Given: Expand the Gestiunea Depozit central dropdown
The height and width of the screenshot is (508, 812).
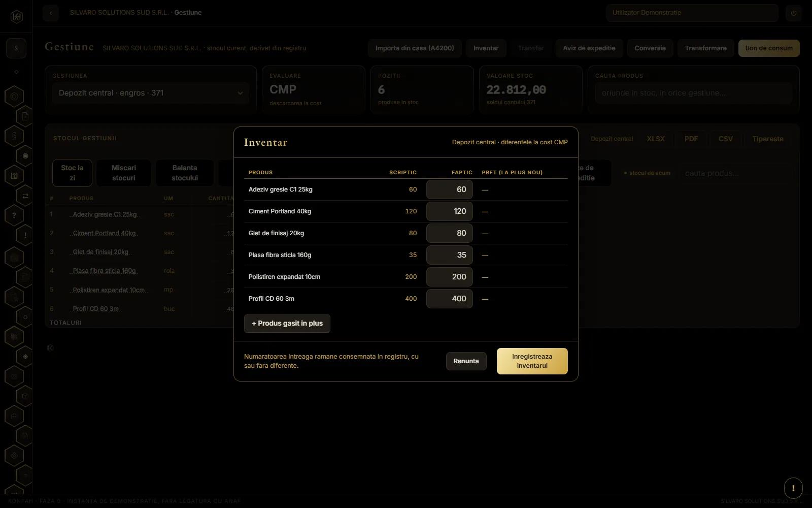Looking at the screenshot, I should [x=151, y=93].
